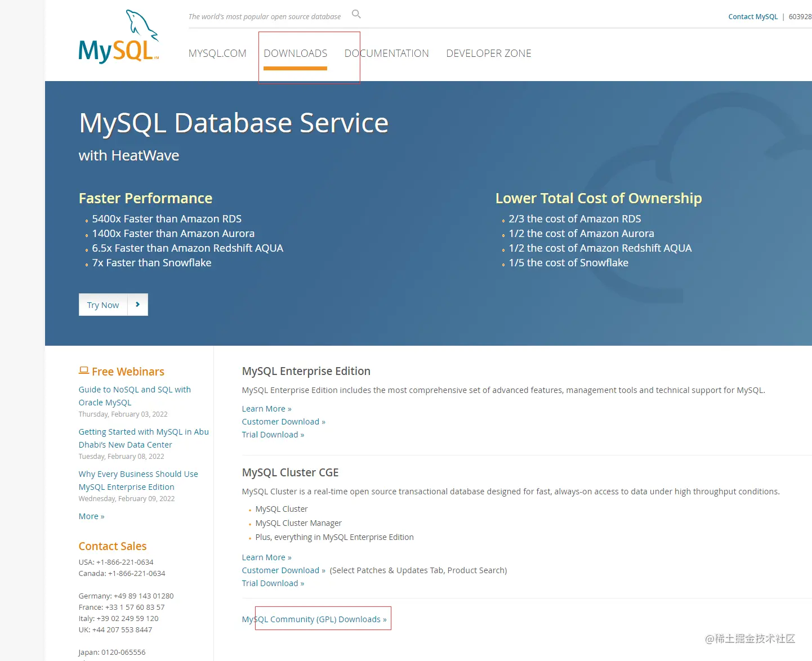
Task: Click Trial Download under Enterprise Edition
Action: coord(273,435)
